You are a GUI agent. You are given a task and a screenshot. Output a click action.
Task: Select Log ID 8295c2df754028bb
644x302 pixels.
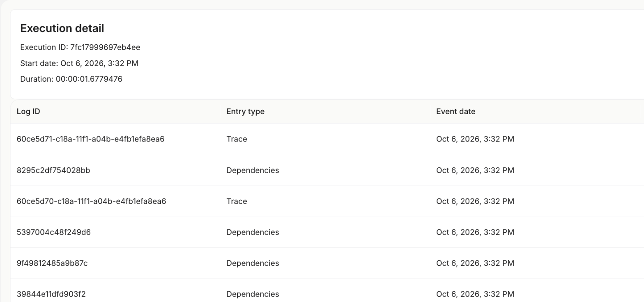pyautogui.click(x=53, y=170)
